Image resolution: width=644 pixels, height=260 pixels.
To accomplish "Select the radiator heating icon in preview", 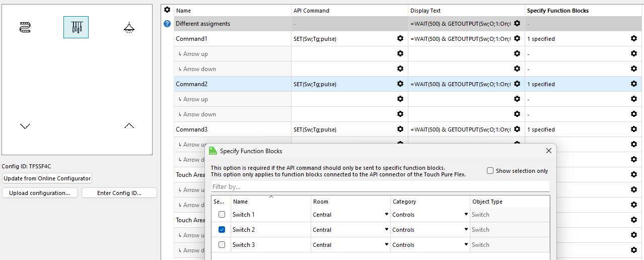I will tap(25, 27).
